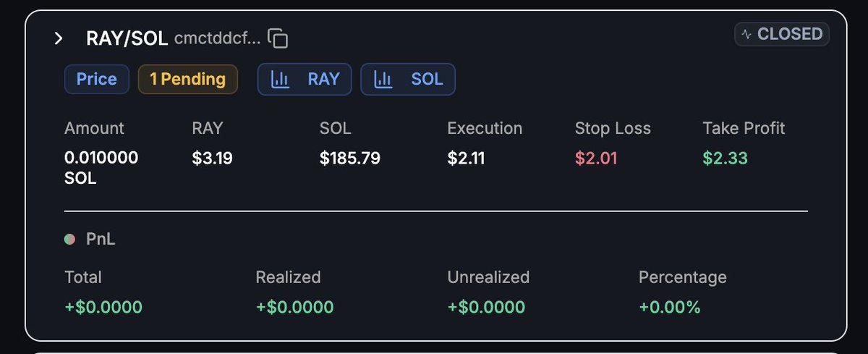This screenshot has width=868, height=354.
Task: Click the truncated order address cmctddcf
Action: [x=218, y=38]
